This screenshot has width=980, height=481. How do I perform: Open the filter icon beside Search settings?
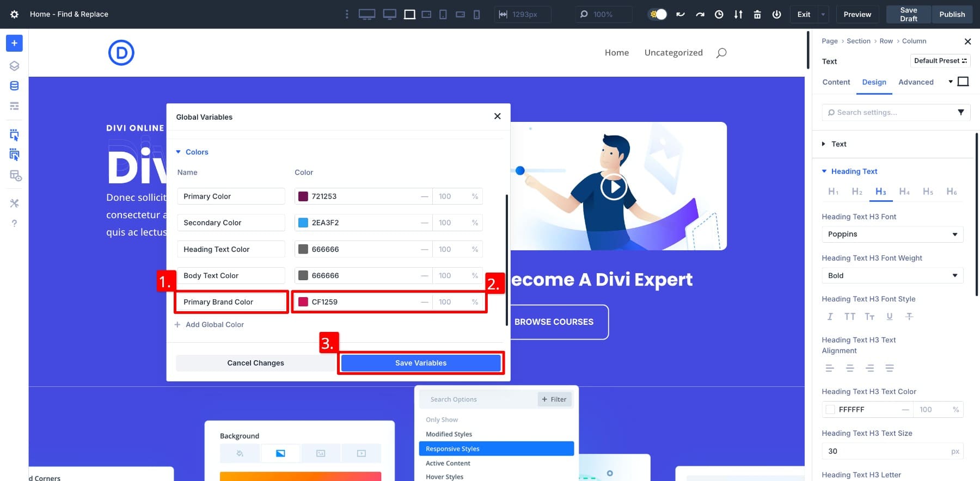[961, 112]
